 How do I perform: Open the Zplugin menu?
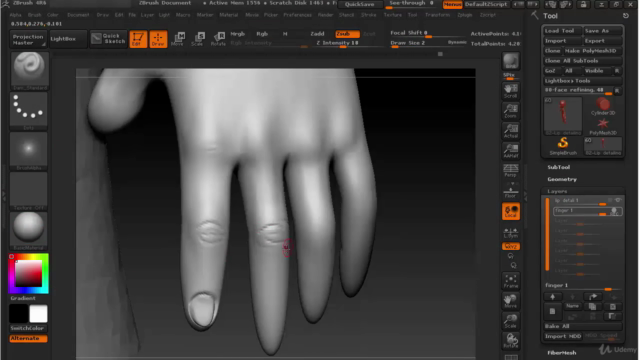pos(464,15)
